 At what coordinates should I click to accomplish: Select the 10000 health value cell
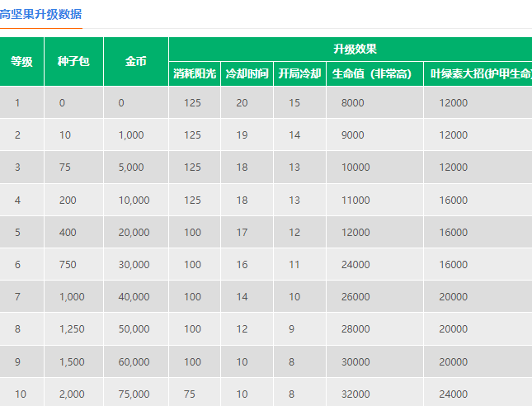point(375,167)
